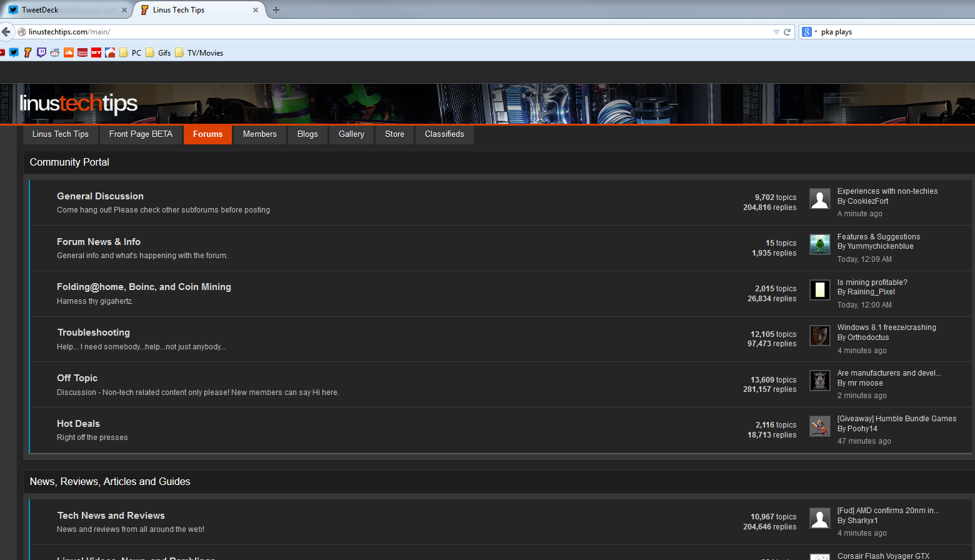The width and height of the screenshot is (975, 560).
Task: Click the browser back arrow
Action: [6, 32]
